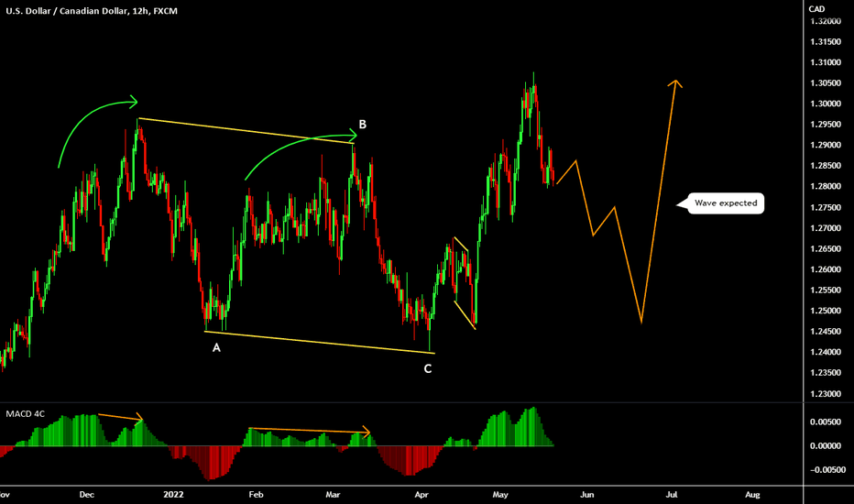The image size is (854, 504).
Task: Click the MACD 4C indicator label
Action: pyautogui.click(x=25, y=414)
